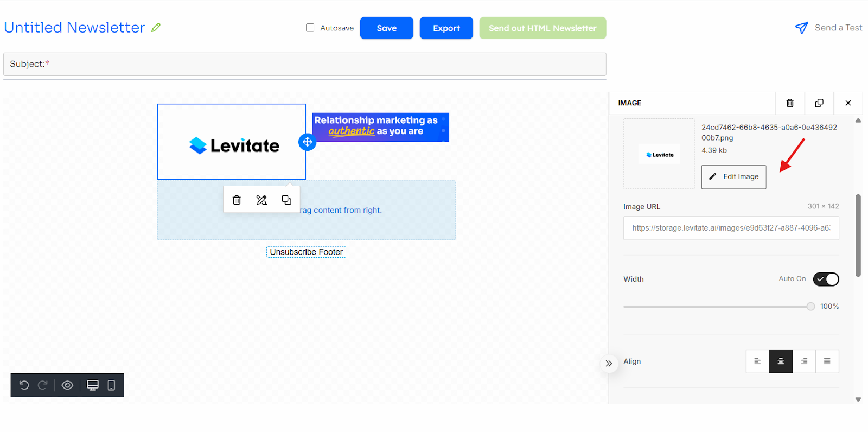Select the Relationship marketing banner image

(x=380, y=127)
